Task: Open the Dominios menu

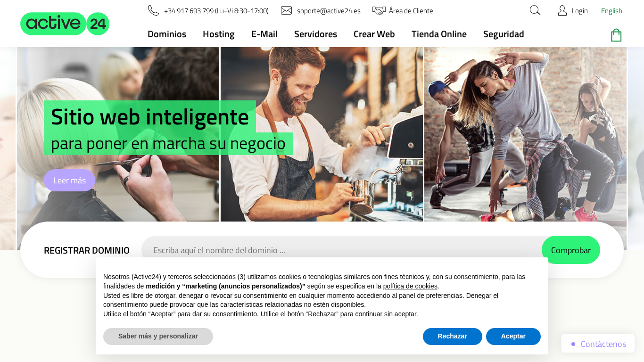Action: coord(167,34)
